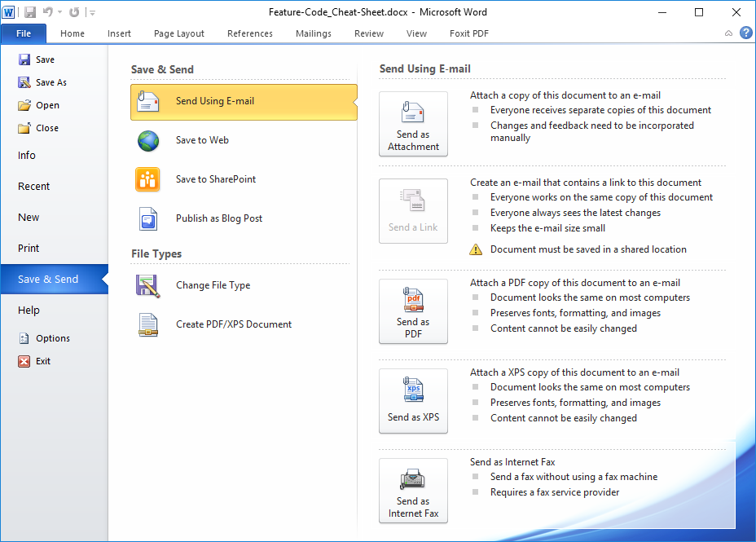Click the Undo icon in Quick Access Toolbar
The width and height of the screenshot is (756, 542).
48,12
